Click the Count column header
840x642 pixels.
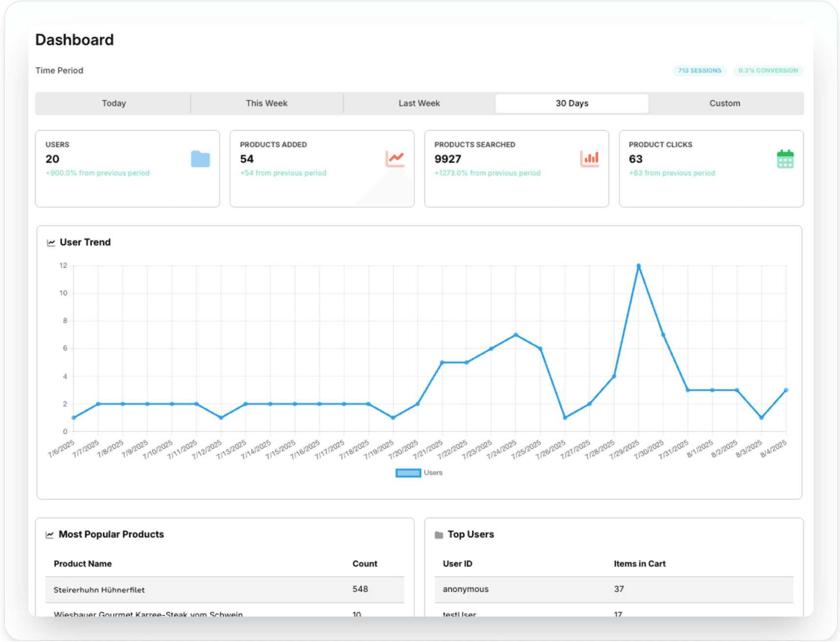pos(365,564)
